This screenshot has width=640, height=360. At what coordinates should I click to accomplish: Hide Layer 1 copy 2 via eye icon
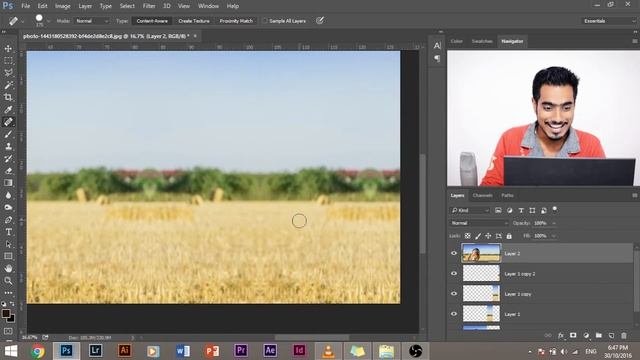(x=454, y=273)
